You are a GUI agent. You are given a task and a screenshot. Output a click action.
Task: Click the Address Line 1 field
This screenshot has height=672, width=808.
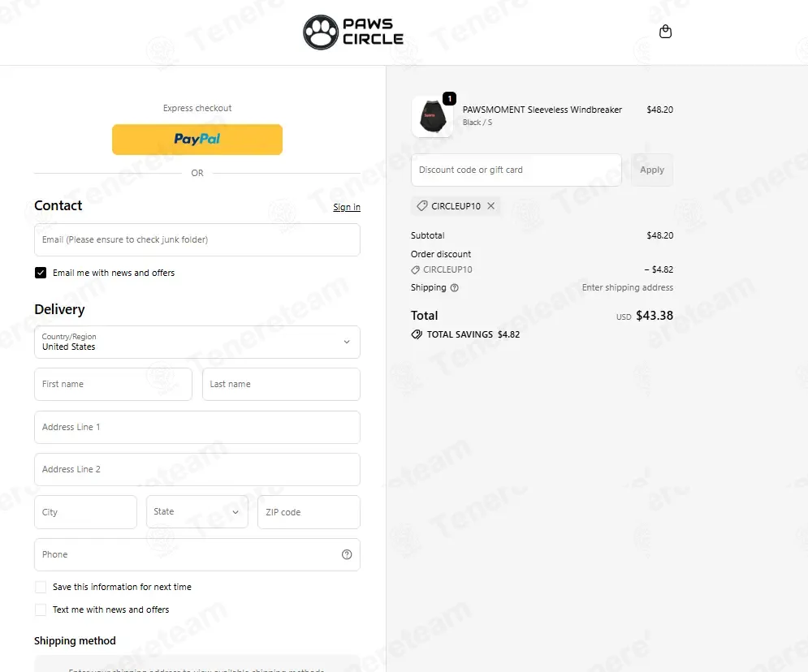click(197, 428)
